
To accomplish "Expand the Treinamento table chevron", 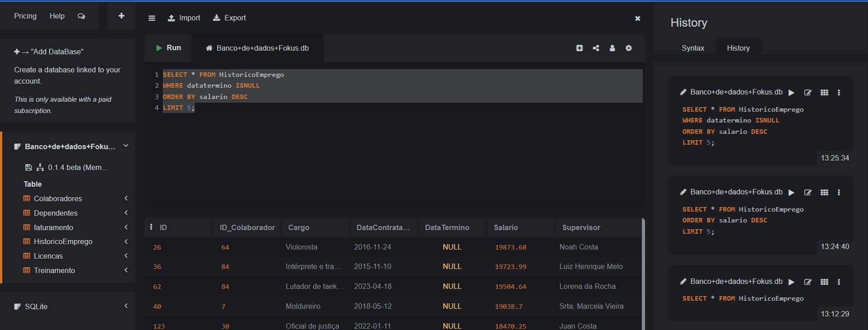I will click(126, 270).
